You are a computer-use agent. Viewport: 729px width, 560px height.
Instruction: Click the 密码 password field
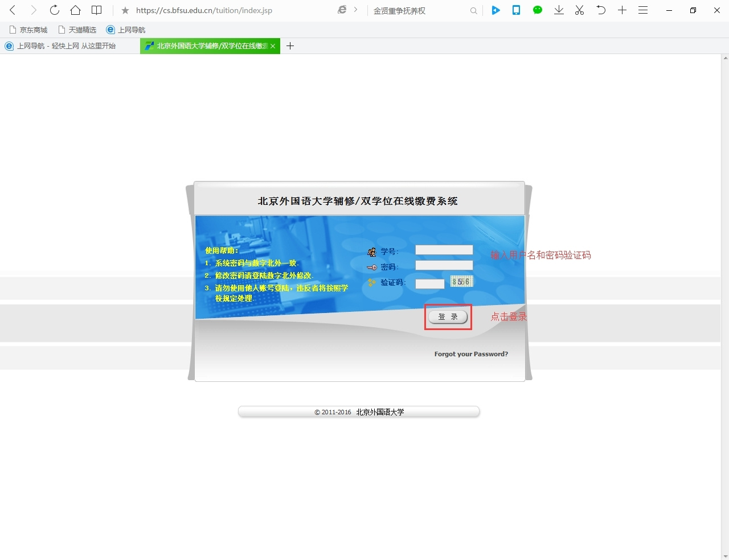click(x=444, y=265)
